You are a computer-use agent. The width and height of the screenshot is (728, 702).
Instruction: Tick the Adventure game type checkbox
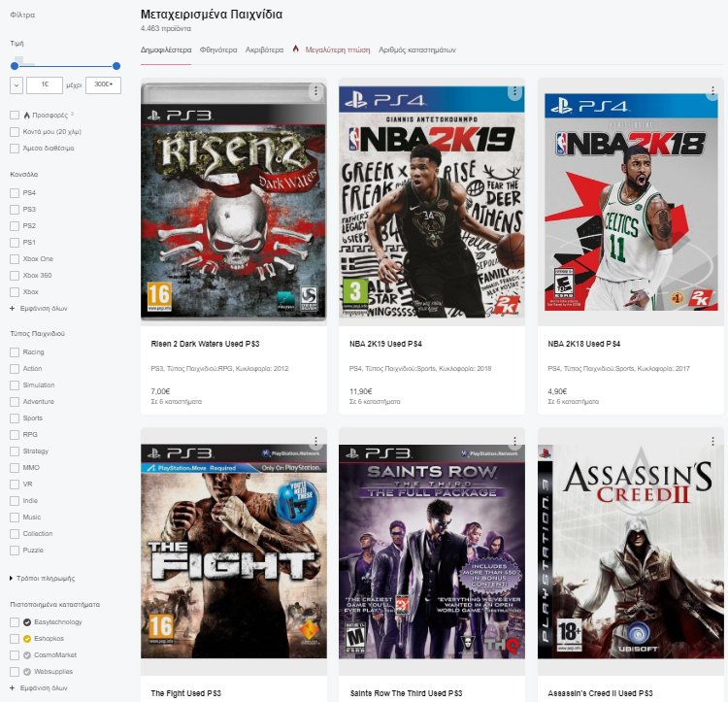[x=15, y=402]
